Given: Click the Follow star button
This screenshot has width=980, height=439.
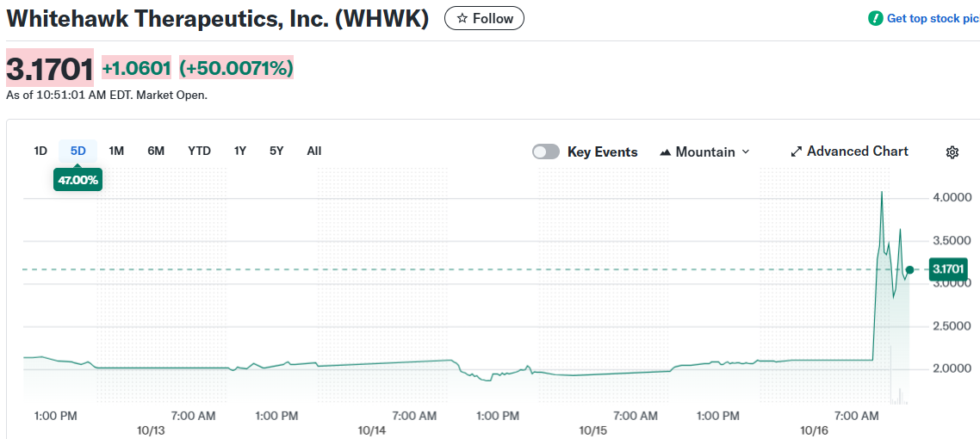Looking at the screenshot, I should click(x=484, y=18).
